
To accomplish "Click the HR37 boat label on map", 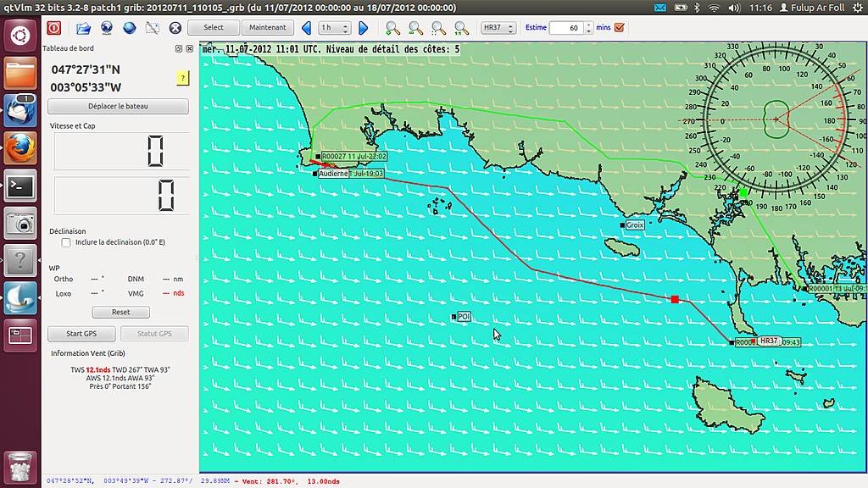I will (x=769, y=341).
